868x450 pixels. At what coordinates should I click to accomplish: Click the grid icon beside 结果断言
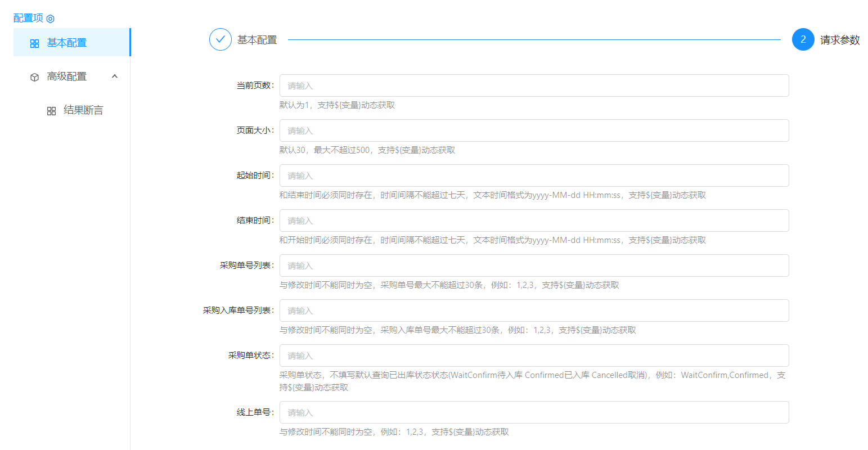tap(51, 111)
